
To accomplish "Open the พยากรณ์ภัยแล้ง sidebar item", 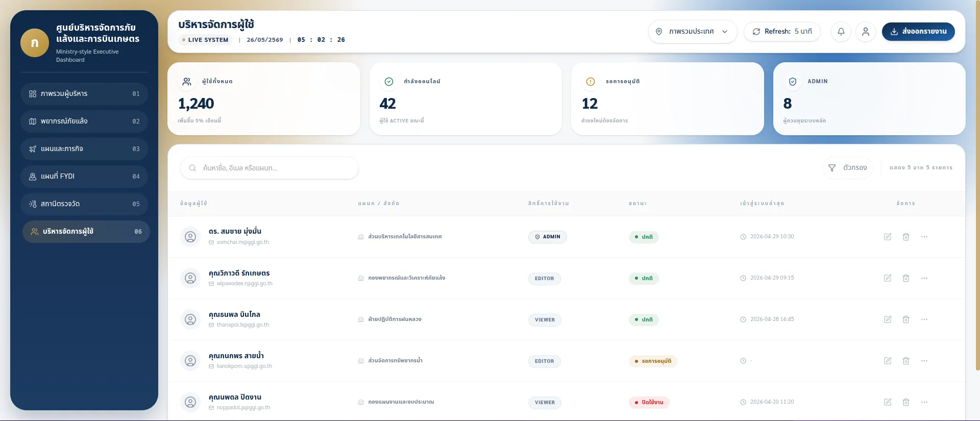I will [x=84, y=121].
